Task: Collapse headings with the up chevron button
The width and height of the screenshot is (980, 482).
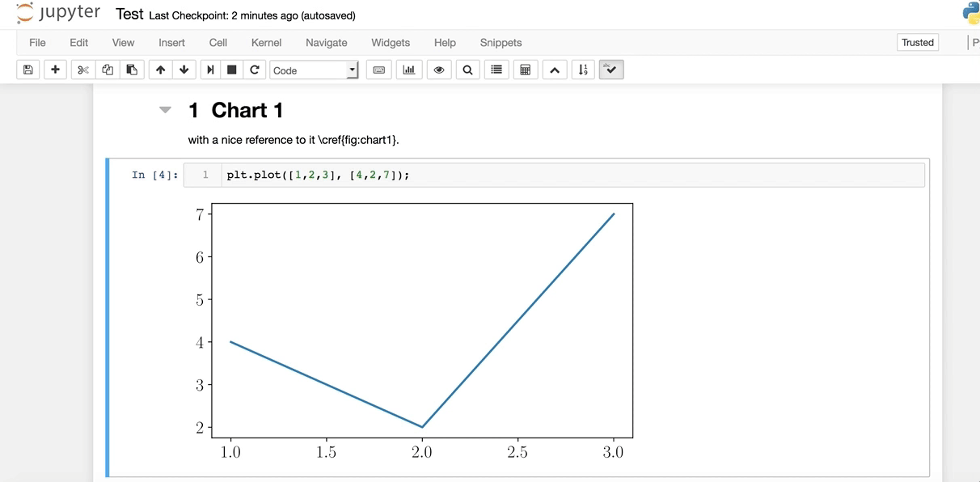Action: pos(554,70)
